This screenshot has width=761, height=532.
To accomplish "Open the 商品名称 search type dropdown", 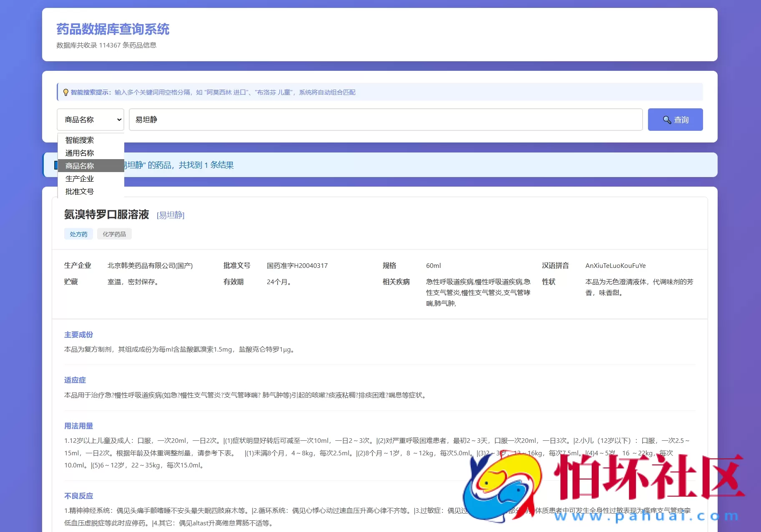I will click(90, 120).
